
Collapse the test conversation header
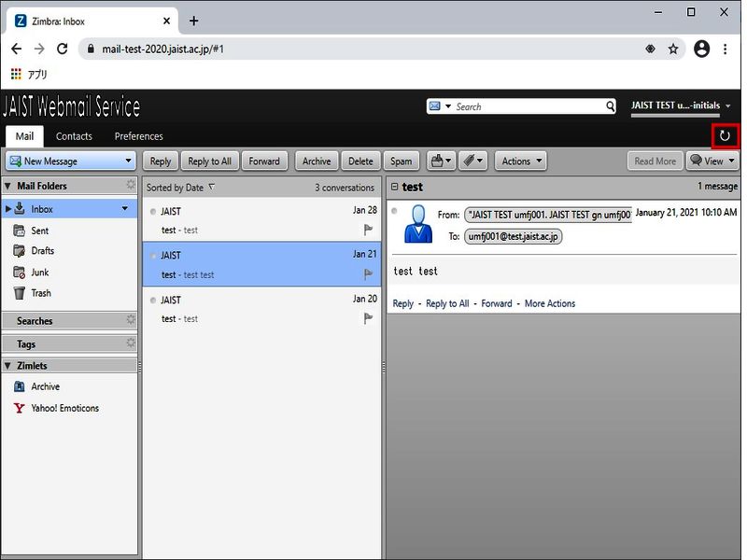[394, 187]
